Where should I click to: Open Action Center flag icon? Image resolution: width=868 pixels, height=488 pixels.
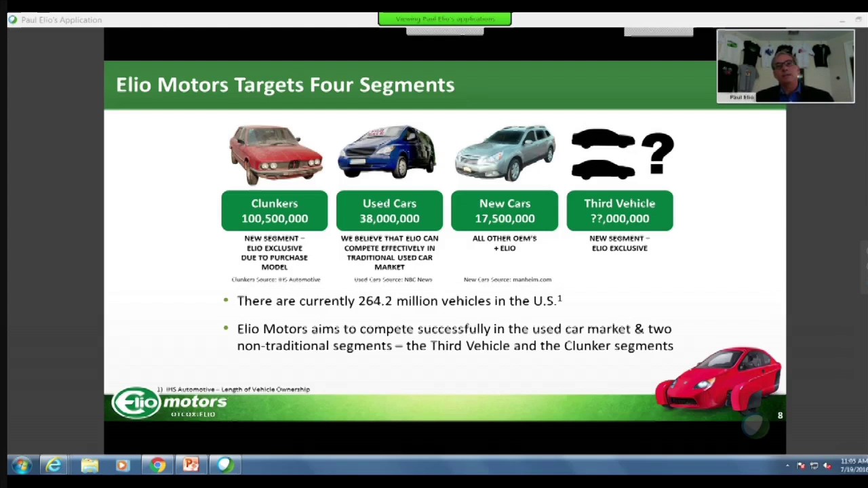pyautogui.click(x=801, y=466)
